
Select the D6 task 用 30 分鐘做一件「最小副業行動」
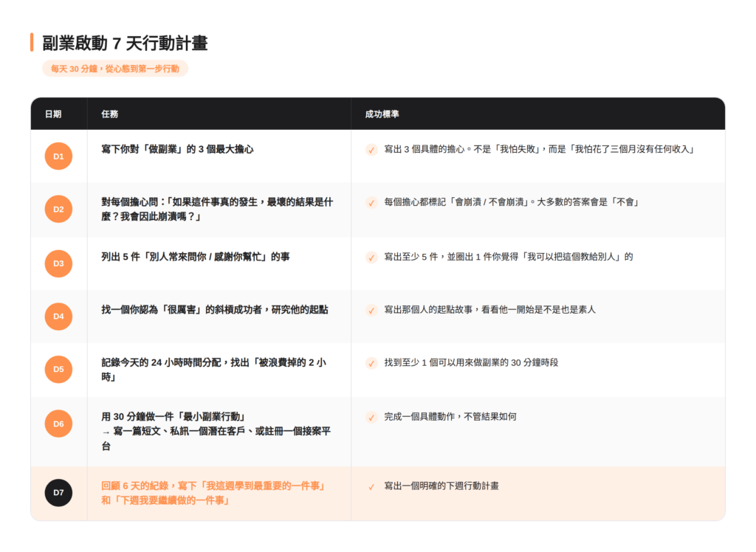click(173, 416)
